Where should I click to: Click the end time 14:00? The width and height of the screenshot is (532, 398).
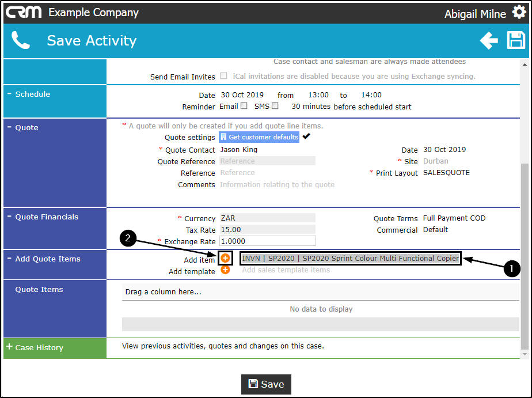371,94
